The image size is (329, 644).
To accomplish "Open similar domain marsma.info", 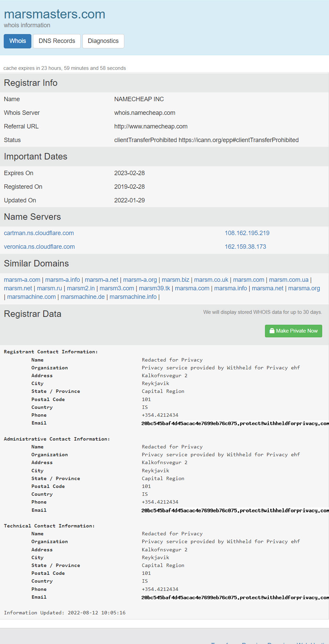I will tap(231, 288).
